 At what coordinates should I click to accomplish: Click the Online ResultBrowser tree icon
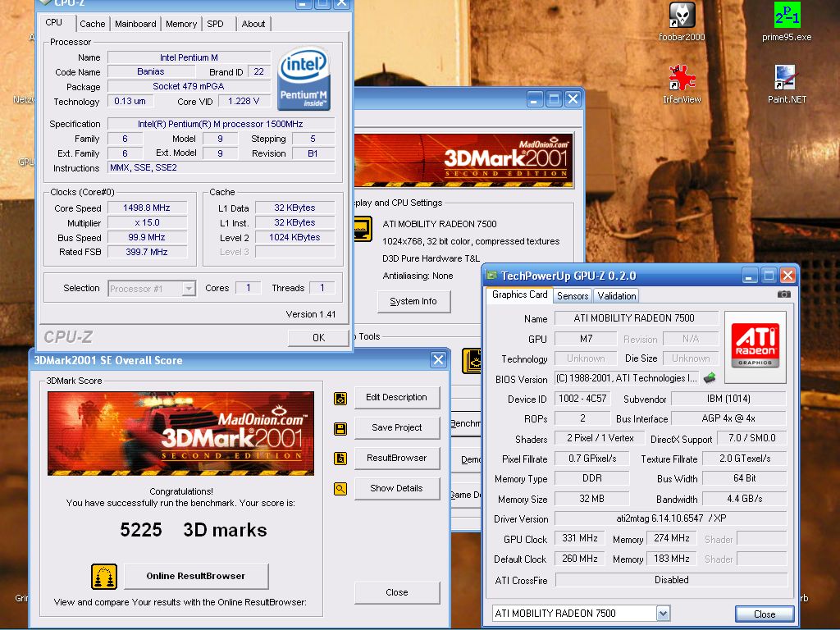104,577
